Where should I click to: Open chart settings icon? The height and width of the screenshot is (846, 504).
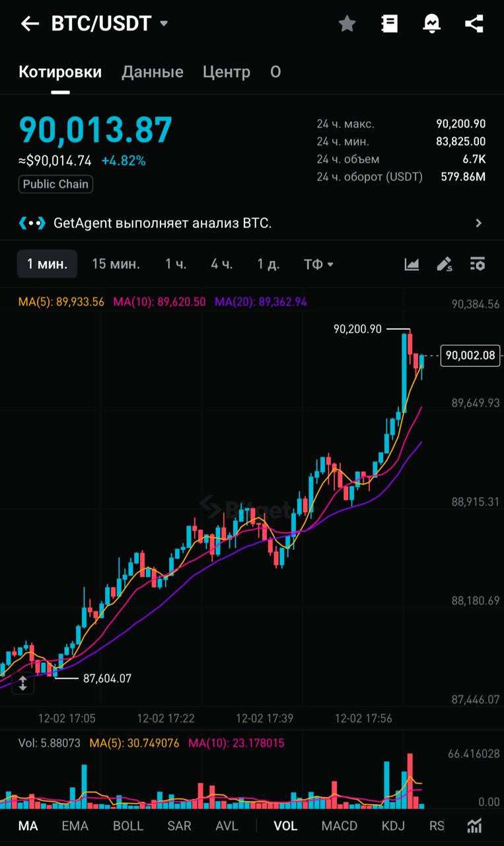tap(477, 264)
